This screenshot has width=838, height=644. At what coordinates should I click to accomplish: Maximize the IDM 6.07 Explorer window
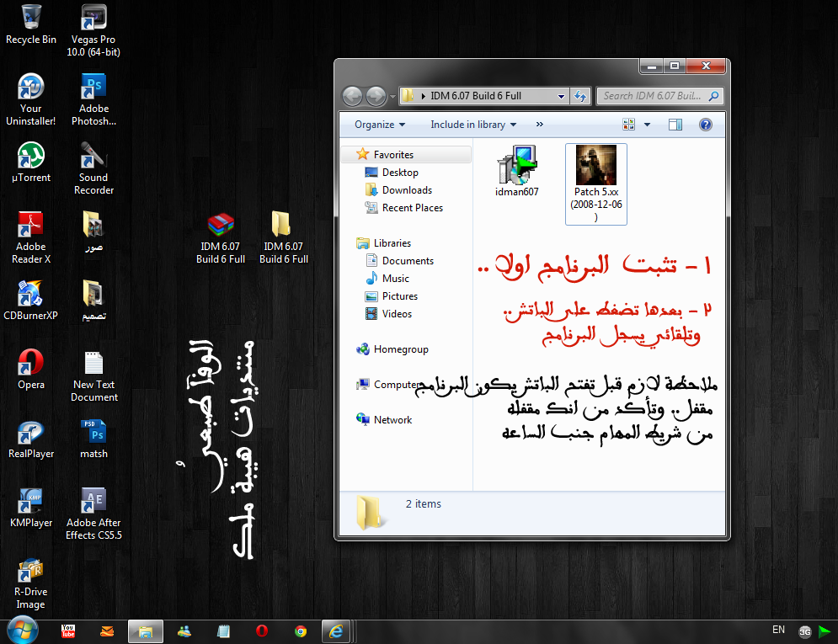click(x=675, y=66)
